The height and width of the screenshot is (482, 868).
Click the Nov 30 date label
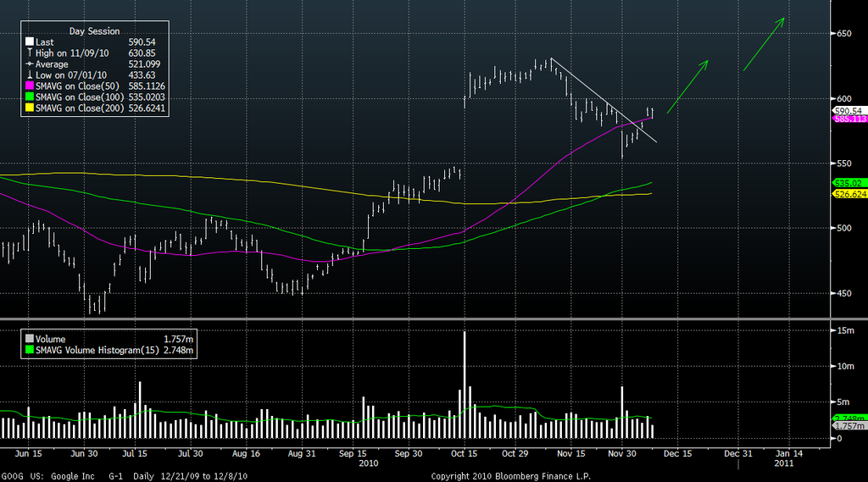622,453
